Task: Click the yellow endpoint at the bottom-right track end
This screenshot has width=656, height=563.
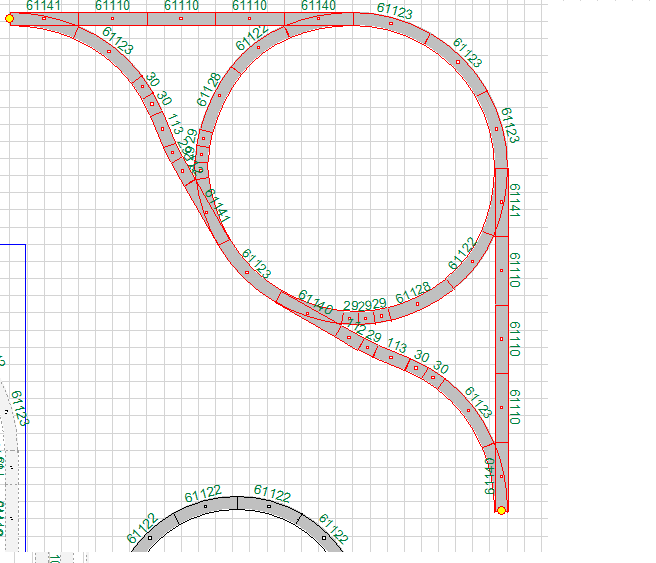Action: click(x=501, y=510)
